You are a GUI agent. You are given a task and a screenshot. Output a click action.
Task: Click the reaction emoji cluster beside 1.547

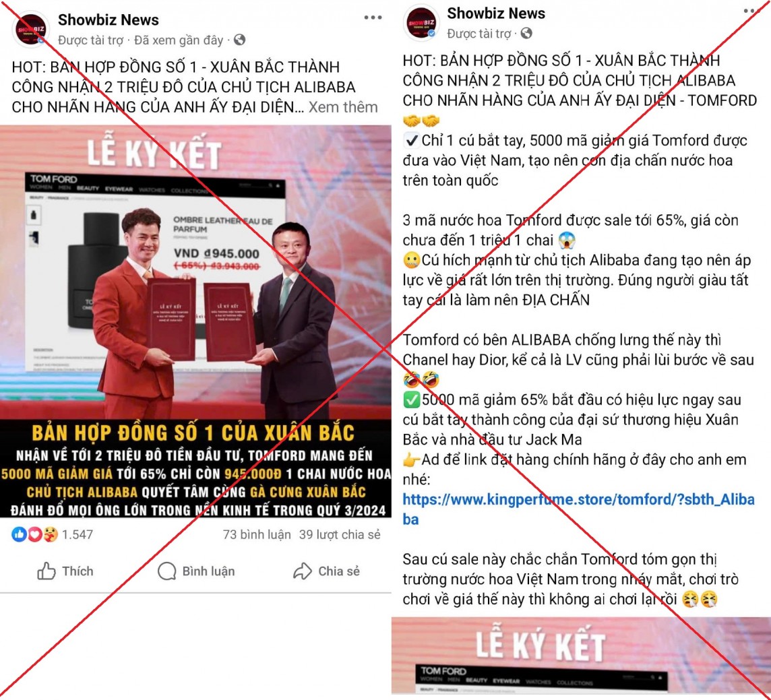point(34,534)
